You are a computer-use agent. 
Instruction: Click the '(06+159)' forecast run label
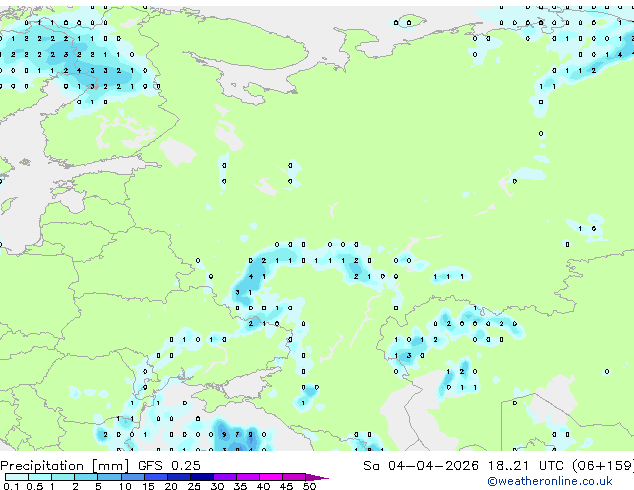coord(603,466)
